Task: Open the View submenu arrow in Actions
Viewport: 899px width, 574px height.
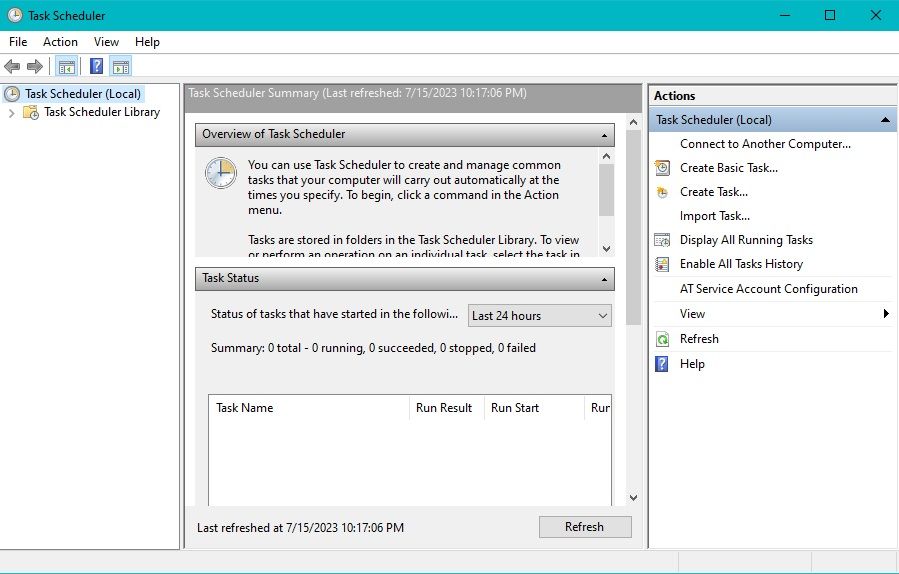Action: [886, 314]
